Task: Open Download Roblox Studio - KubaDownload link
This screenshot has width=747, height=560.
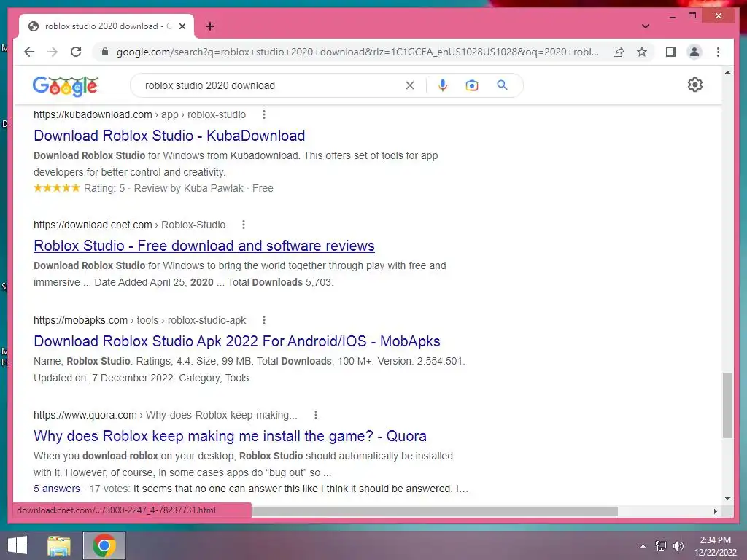Action: [169, 136]
